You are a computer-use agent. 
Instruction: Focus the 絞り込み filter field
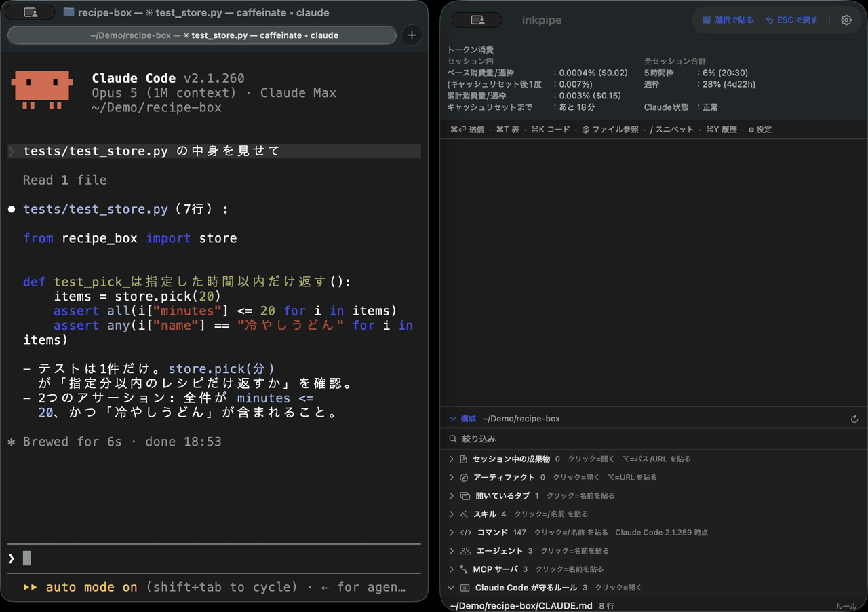point(654,439)
